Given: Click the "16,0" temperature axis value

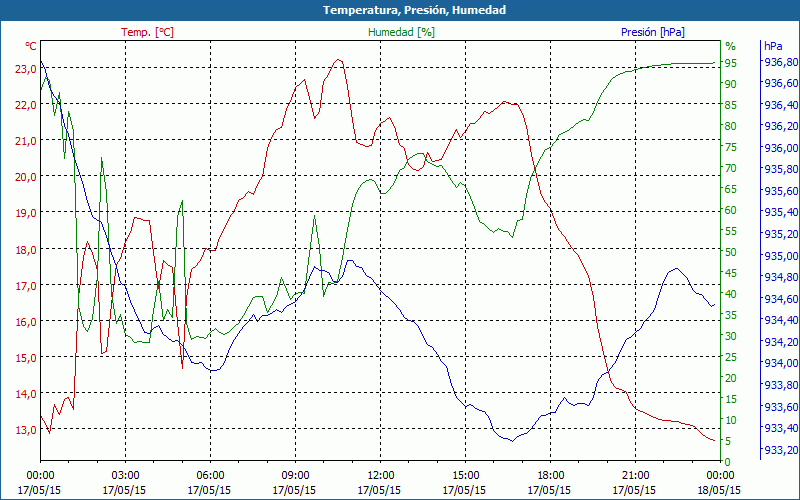Looking at the screenshot, I should [x=26, y=322].
